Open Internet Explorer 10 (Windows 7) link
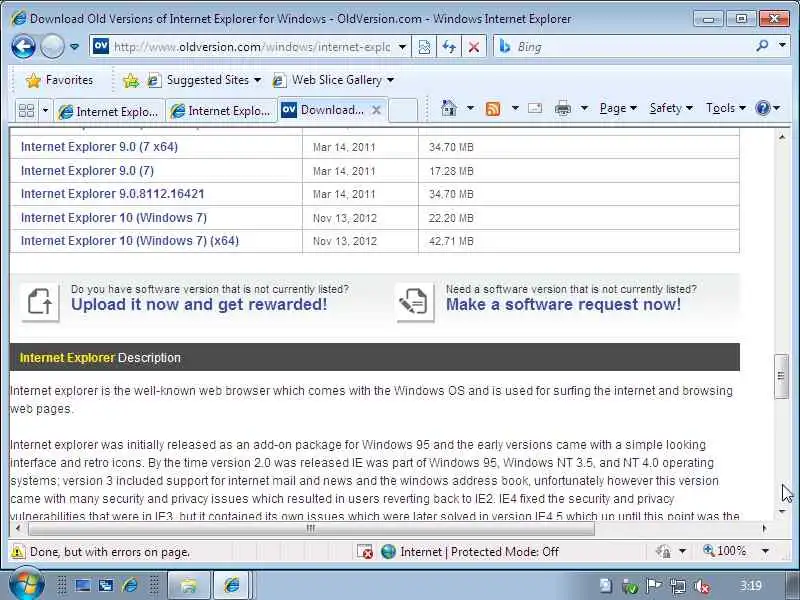The height and width of the screenshot is (600, 800). (x=114, y=218)
